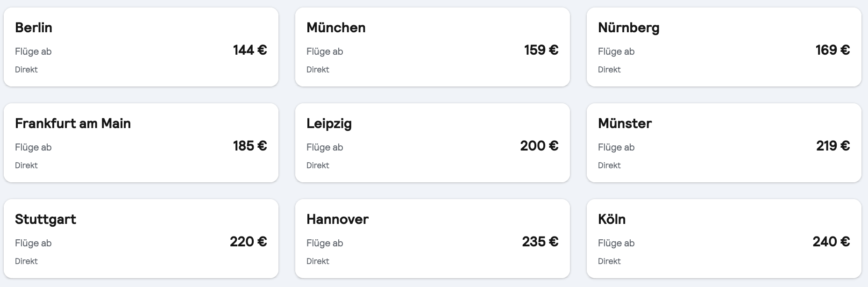Click the Direkt label under Berlin
The height and width of the screenshot is (287, 868).
click(x=27, y=69)
